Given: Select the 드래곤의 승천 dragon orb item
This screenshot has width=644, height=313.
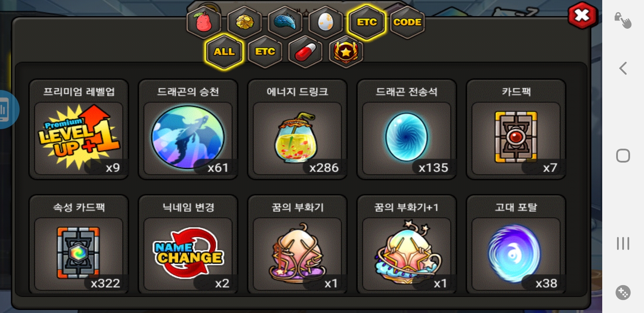Looking at the screenshot, I should point(188,129).
